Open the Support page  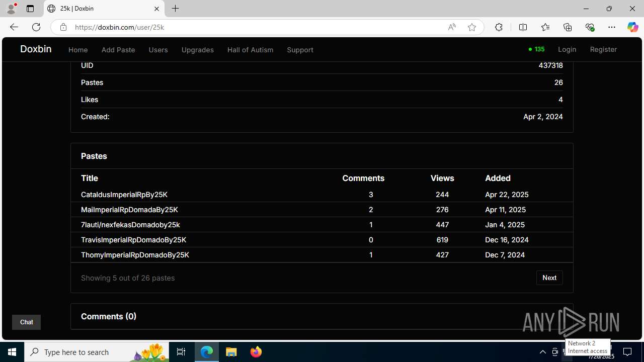coord(300,50)
